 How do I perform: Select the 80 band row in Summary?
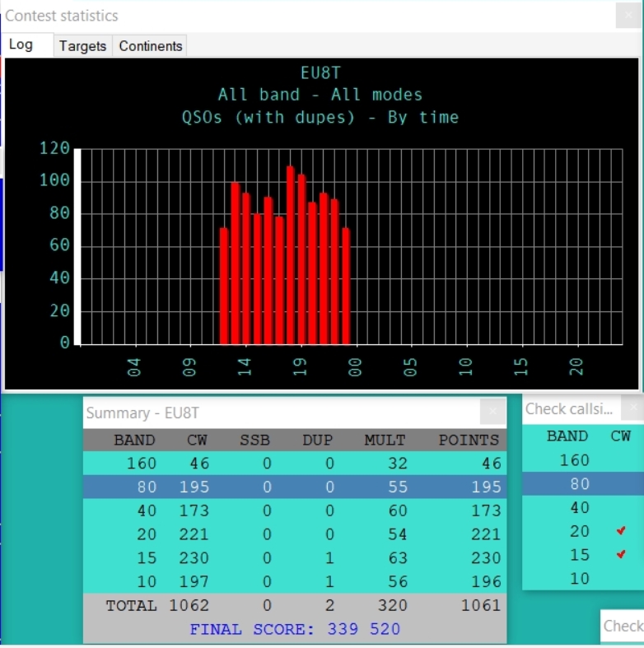(294, 487)
